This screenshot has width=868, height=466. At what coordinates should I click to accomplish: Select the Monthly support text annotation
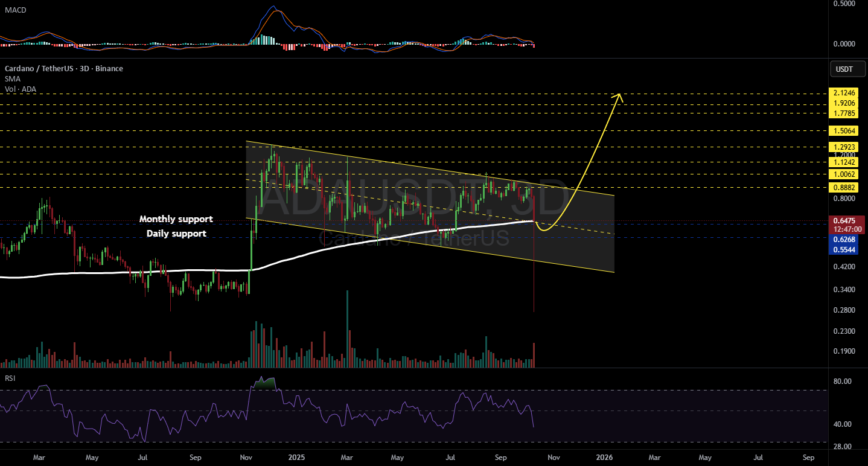[x=176, y=219]
